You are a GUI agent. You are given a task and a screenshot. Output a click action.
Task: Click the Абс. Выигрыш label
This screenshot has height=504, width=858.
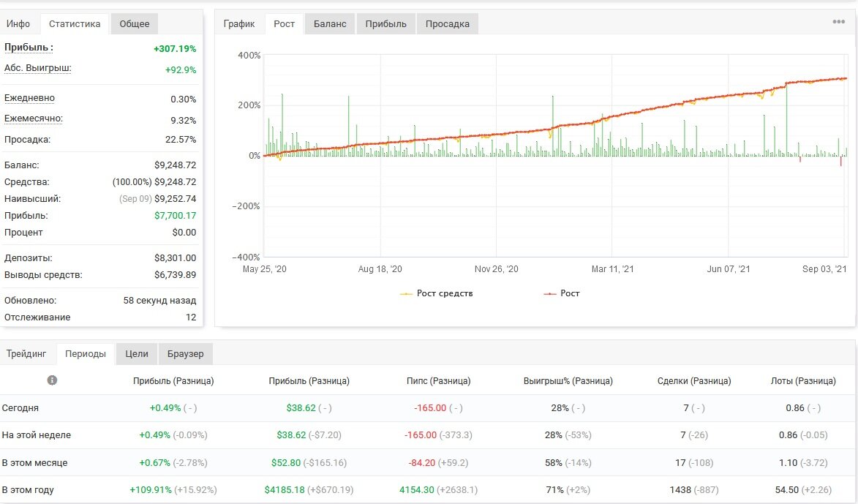(38, 69)
